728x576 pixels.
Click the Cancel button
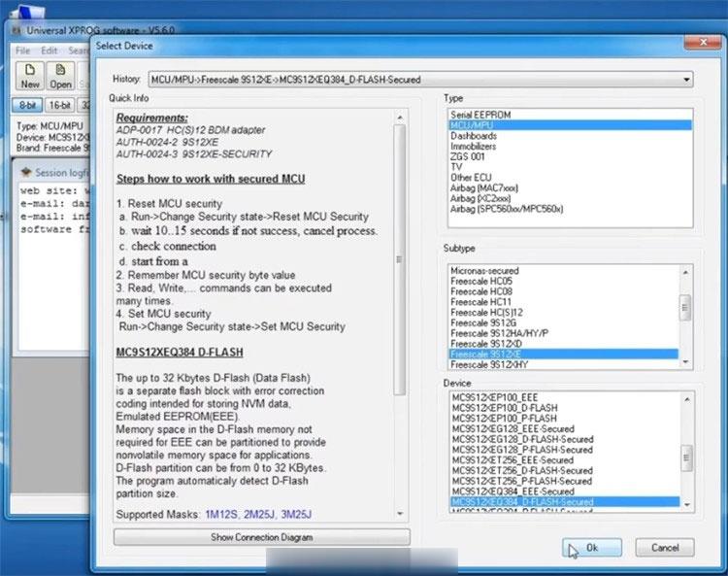coord(665,548)
